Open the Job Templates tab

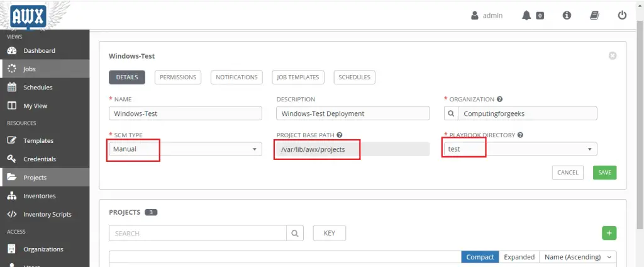[x=298, y=77]
